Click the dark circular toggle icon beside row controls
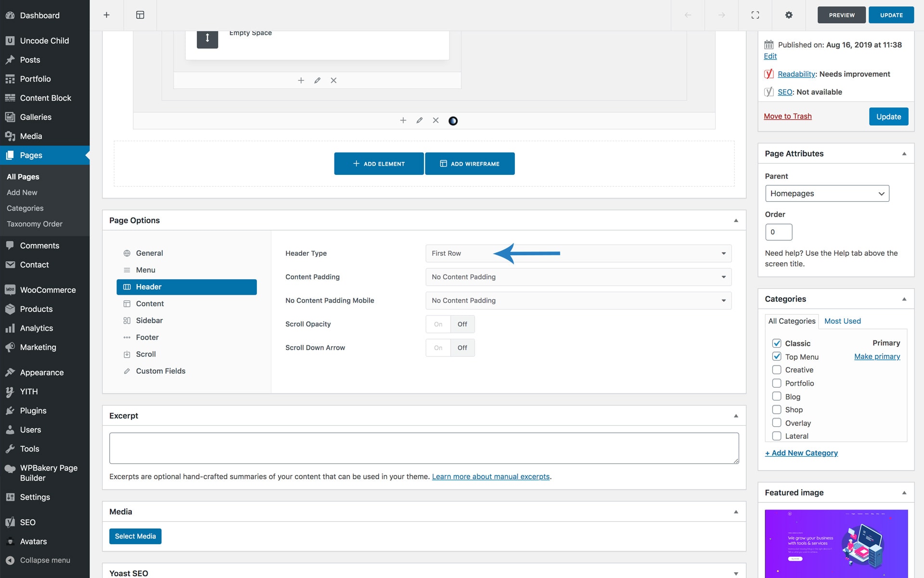This screenshot has width=924, height=578. pos(453,121)
